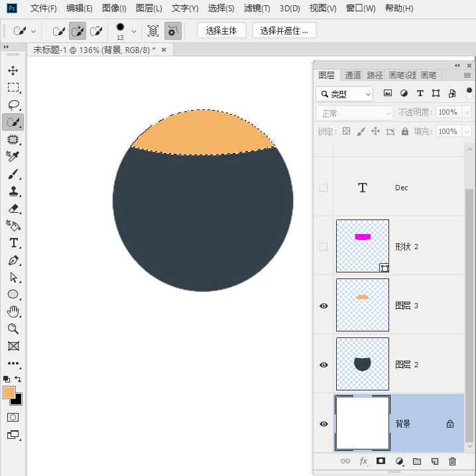This screenshot has height=476, width=476.
Task: Select the Zoom tool
Action: pyautogui.click(x=13, y=329)
